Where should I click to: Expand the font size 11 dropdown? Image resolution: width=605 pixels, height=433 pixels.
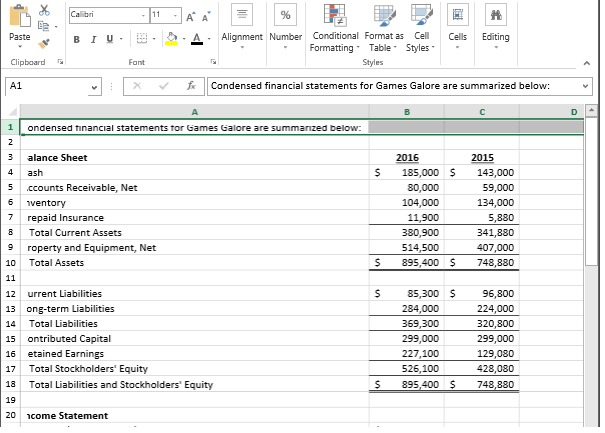click(x=177, y=15)
